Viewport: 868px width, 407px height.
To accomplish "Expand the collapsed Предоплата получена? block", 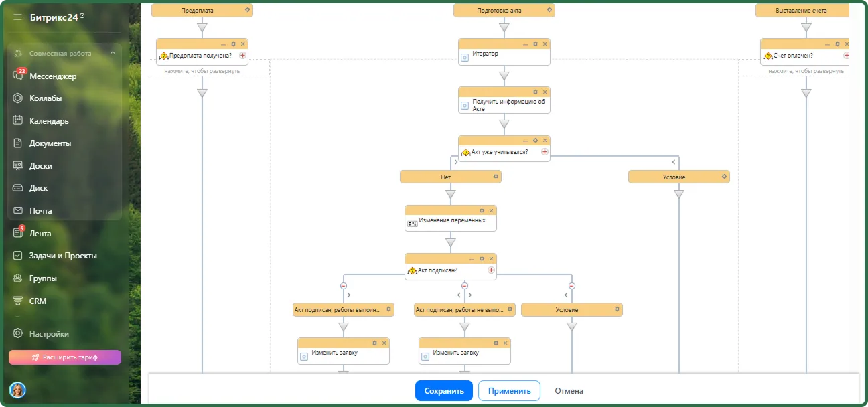I will (x=202, y=71).
